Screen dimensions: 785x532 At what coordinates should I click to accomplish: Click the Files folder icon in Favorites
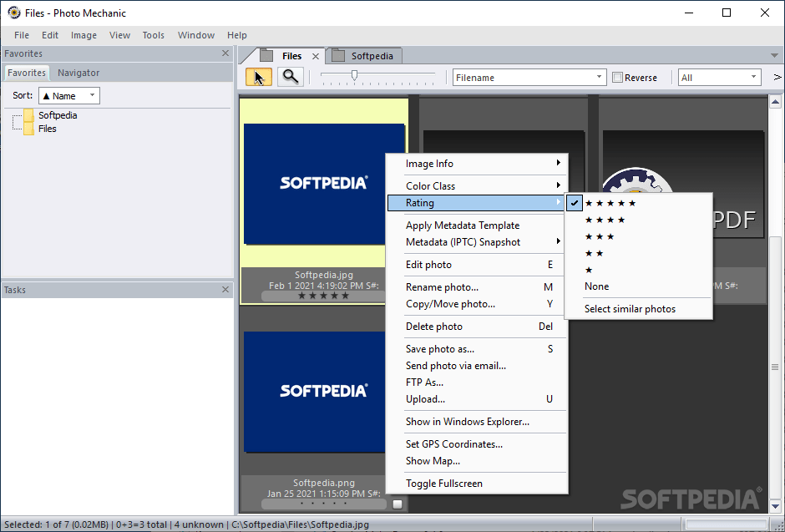tap(28, 129)
